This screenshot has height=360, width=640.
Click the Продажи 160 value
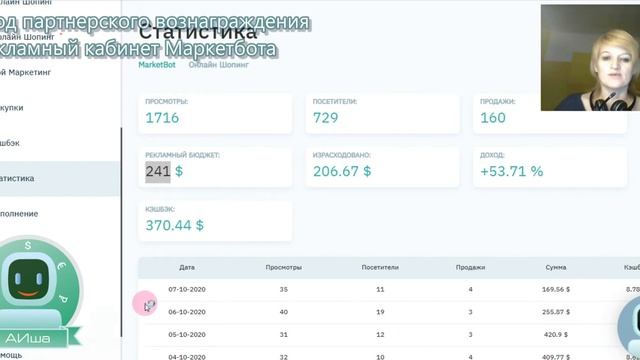click(x=493, y=118)
